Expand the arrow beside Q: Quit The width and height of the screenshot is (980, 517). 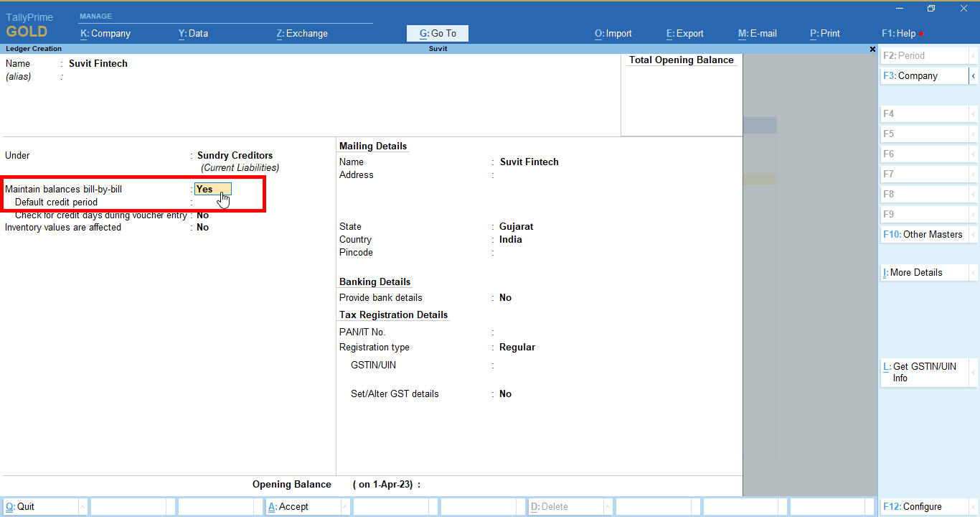(x=83, y=506)
